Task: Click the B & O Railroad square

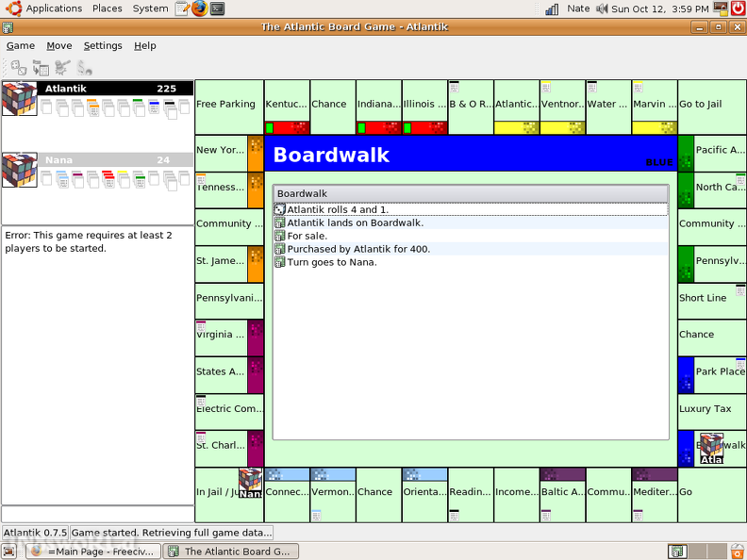Action: click(471, 107)
